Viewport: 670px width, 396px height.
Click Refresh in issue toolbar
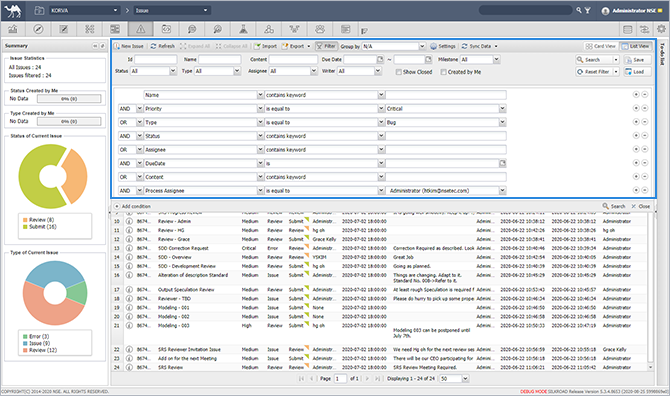coord(162,46)
